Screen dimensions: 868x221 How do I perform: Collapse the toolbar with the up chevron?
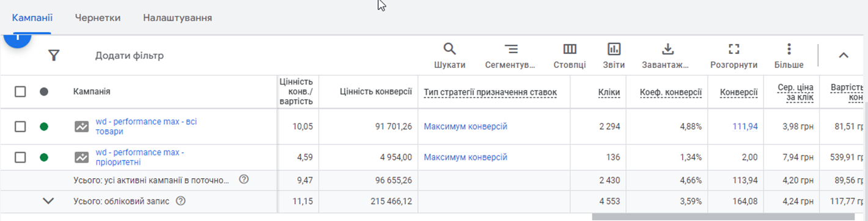(x=844, y=56)
